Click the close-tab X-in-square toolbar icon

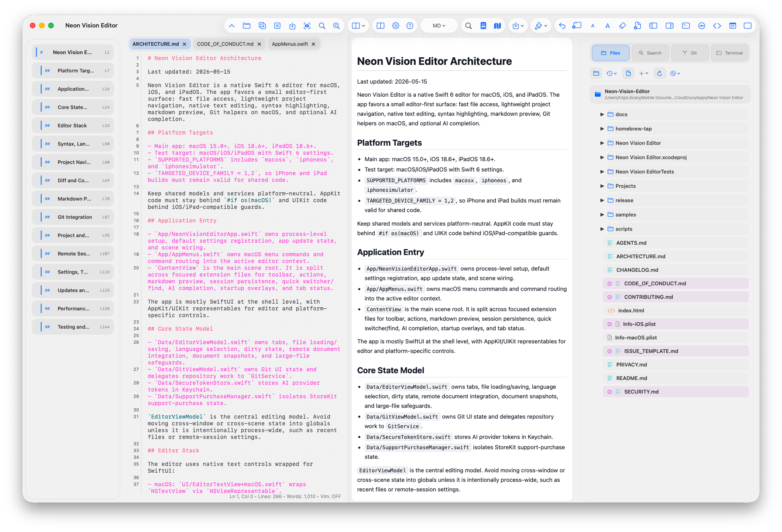tap(277, 26)
